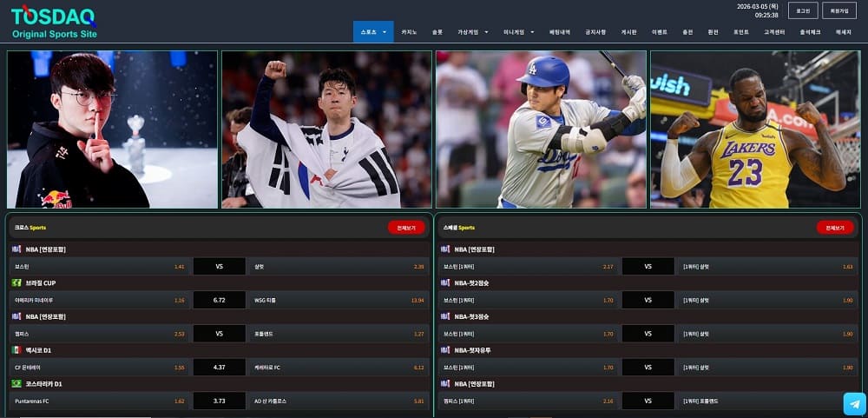The width and height of the screenshot is (868, 418).
Task: Click the first NBA icon in 크로스 Sports
Action: [x=16, y=249]
